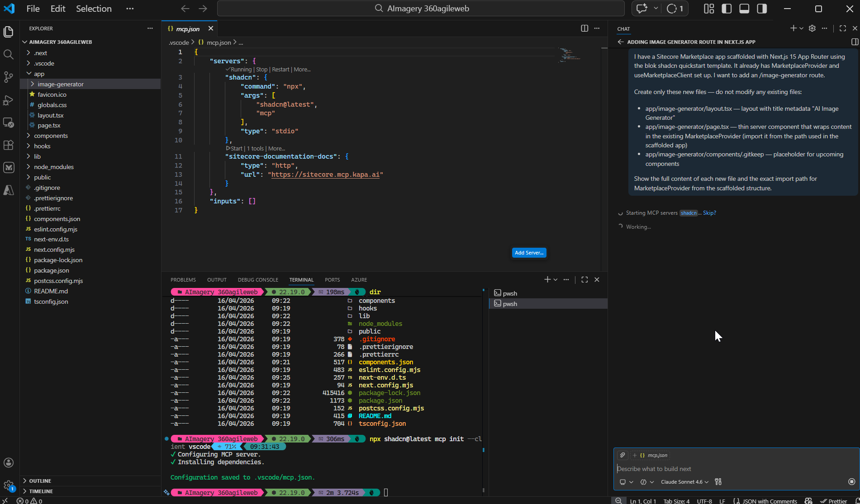Viewport: 860px width, 504px height.
Task: Open chat settings gear icon
Action: click(x=812, y=28)
